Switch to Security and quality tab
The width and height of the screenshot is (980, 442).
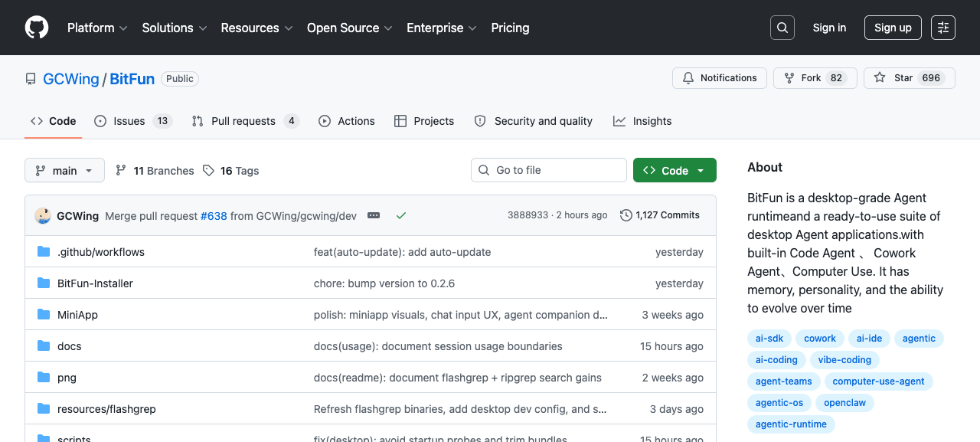[534, 121]
